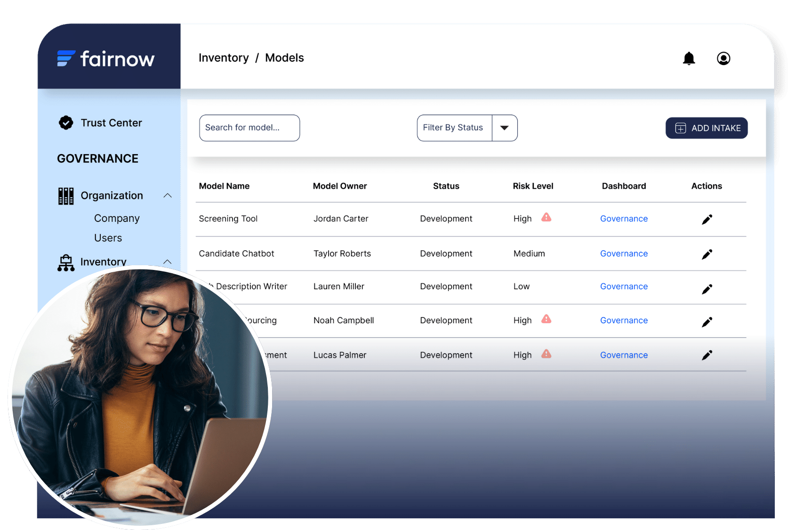Viewport: 812px width, 530px height.
Task: Click the Risk Level column header
Action: coord(533,186)
